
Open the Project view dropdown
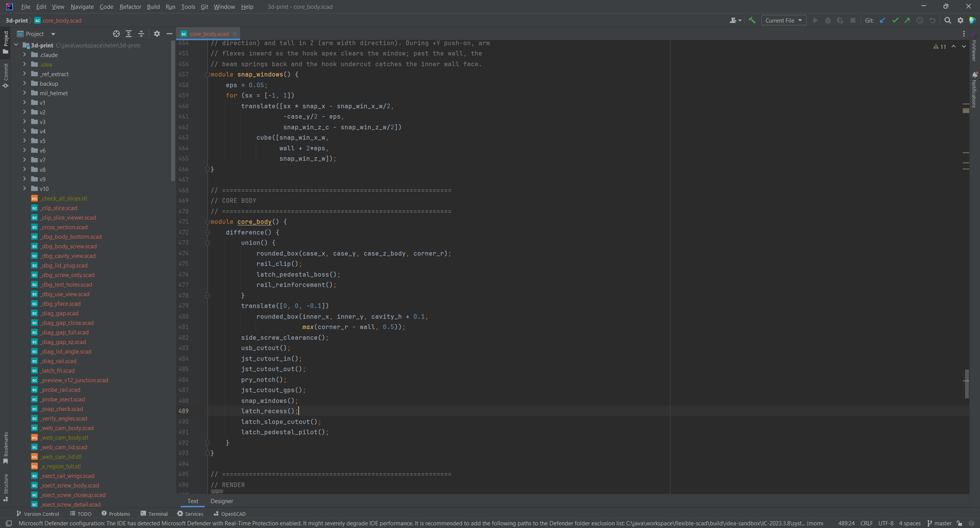click(x=37, y=34)
